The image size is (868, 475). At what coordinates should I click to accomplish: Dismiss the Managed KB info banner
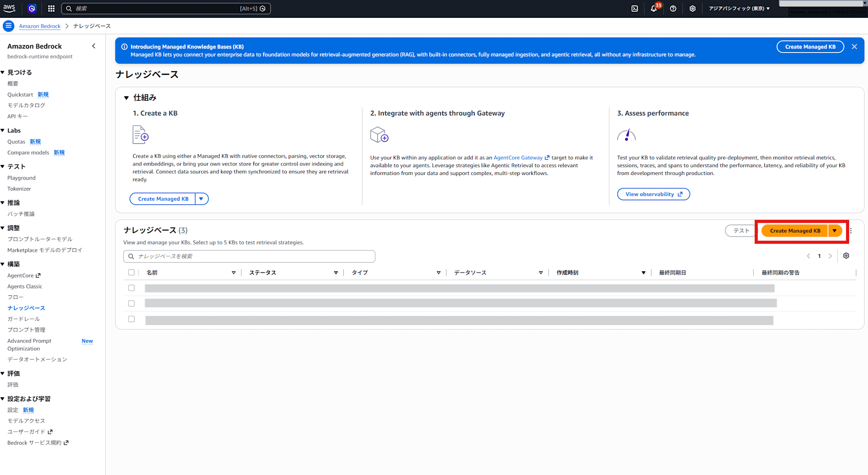[x=854, y=47]
